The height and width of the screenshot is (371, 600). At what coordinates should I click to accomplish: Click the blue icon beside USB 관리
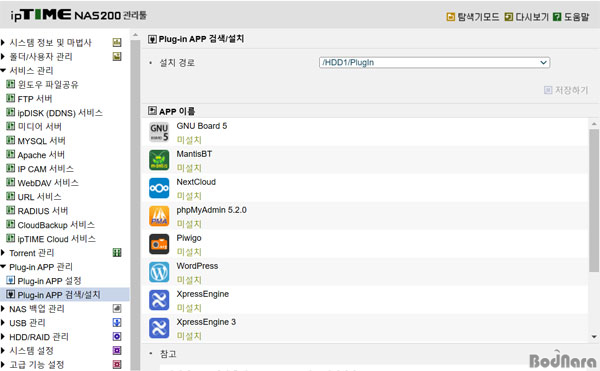coord(117,322)
